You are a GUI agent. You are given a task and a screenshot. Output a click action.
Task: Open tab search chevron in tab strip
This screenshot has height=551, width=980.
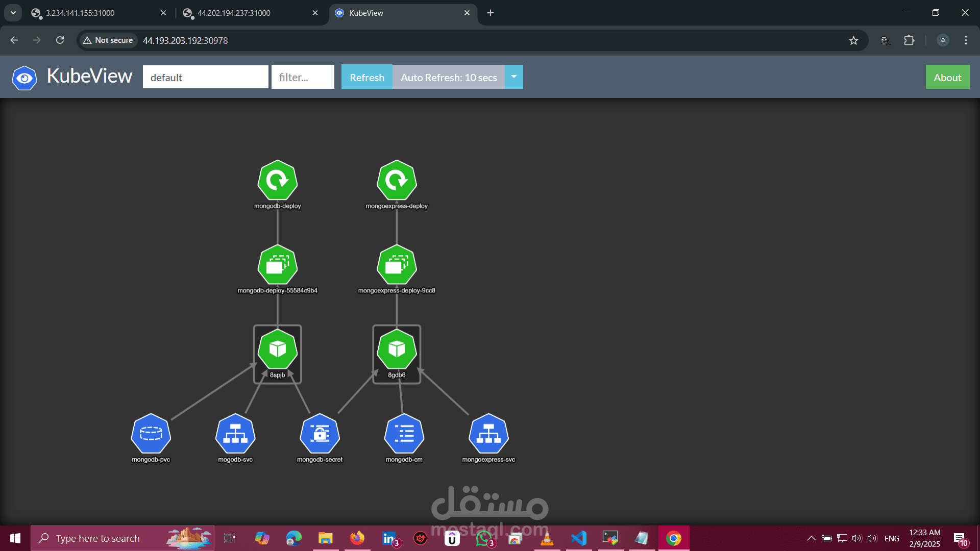pyautogui.click(x=13, y=13)
